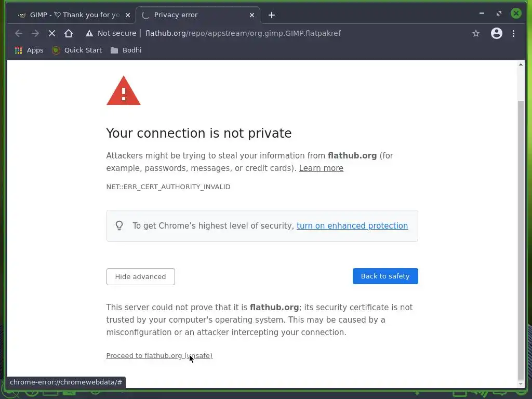The image size is (532, 399).
Task: Open Apps grid shortcut in bookmarks bar
Action: (29, 50)
